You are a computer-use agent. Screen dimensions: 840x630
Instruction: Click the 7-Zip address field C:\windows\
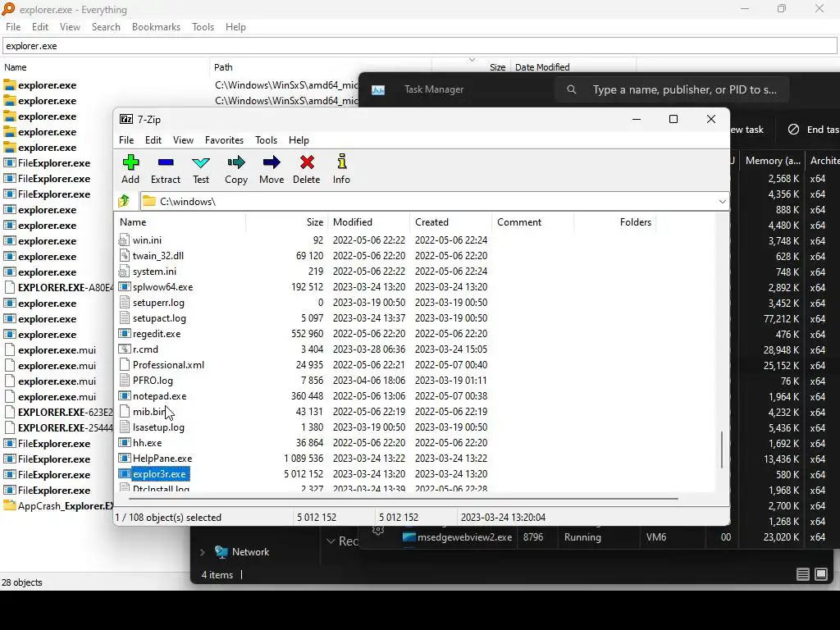pyautogui.click(x=435, y=202)
